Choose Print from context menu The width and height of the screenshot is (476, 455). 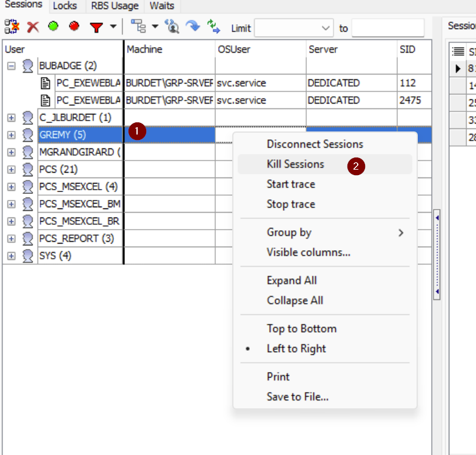point(325,377)
